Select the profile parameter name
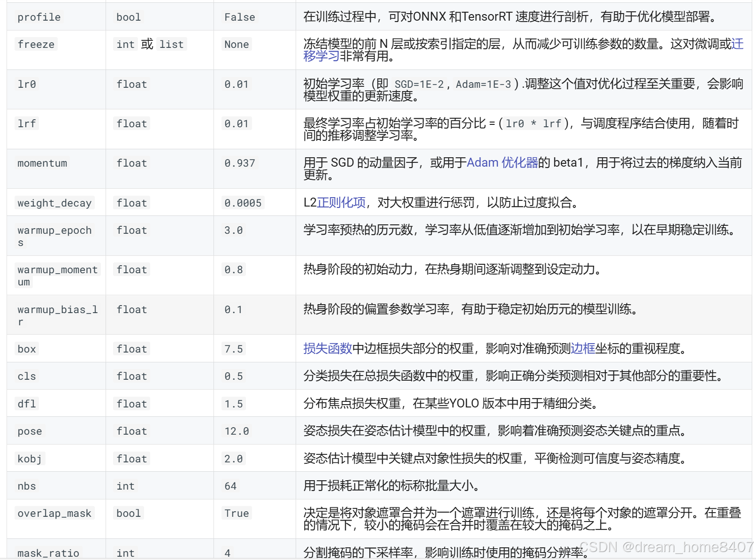The height and width of the screenshot is (560, 756). pyautogui.click(x=39, y=17)
